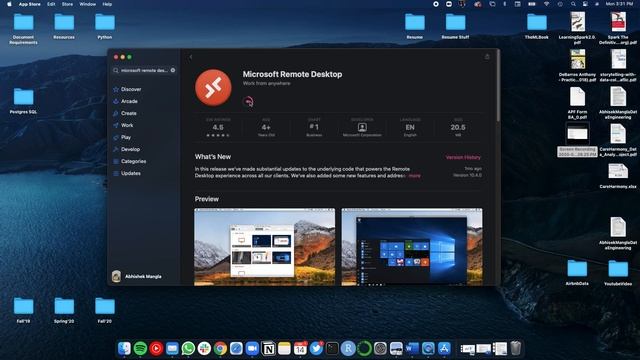Click the 4+ age rating
The width and height of the screenshot is (640, 360).
(266, 127)
